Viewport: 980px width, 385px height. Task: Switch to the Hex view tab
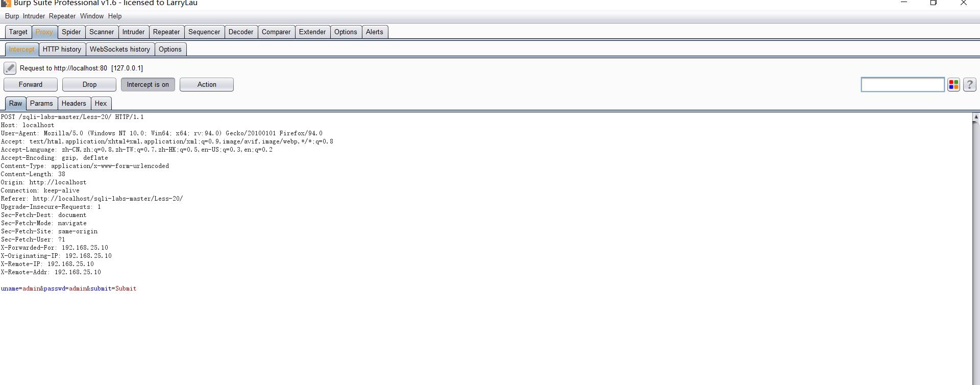tap(101, 104)
